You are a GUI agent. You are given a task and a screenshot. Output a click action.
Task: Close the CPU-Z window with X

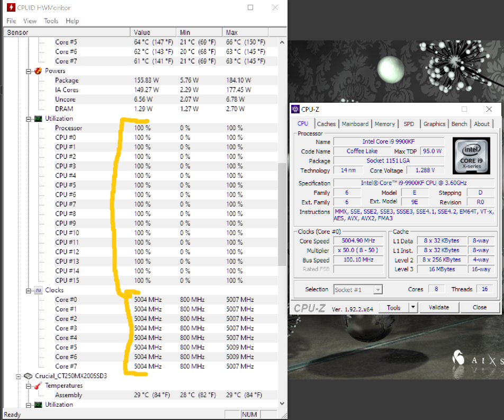coord(489,109)
